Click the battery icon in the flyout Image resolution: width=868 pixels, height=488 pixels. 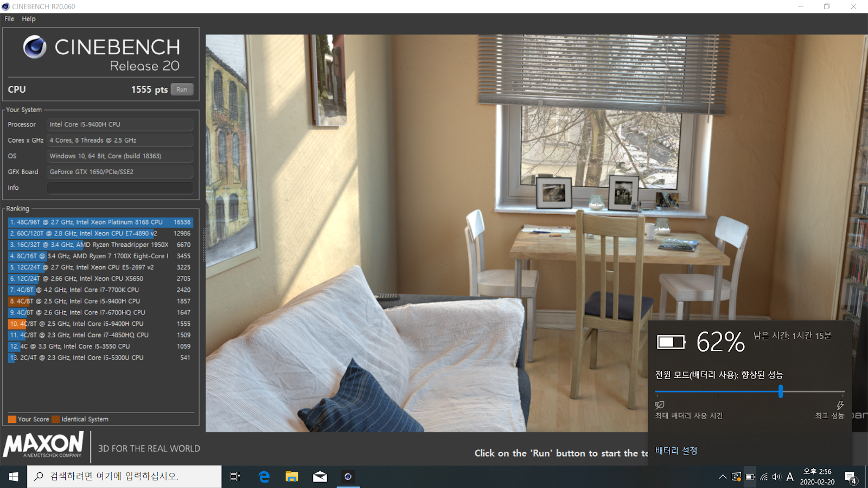click(x=671, y=342)
